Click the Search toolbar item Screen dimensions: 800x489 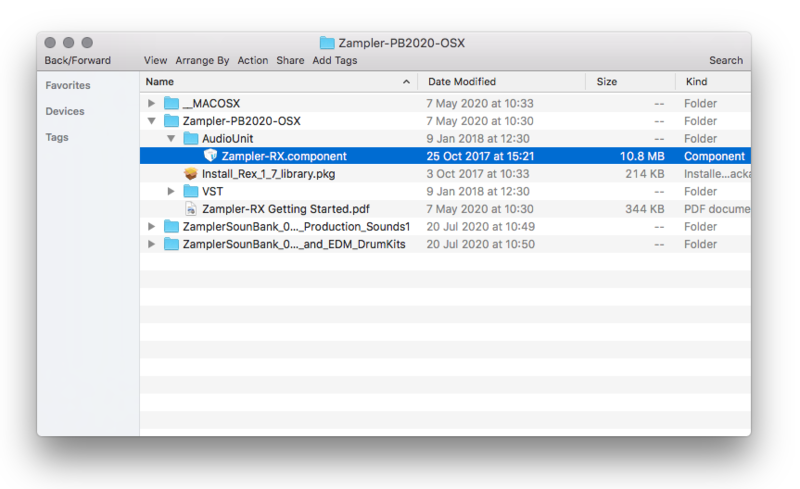tap(726, 60)
